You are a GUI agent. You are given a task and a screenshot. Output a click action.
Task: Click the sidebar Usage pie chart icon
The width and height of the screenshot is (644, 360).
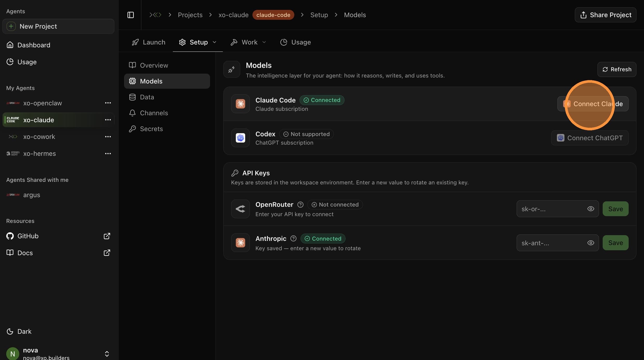tap(10, 62)
